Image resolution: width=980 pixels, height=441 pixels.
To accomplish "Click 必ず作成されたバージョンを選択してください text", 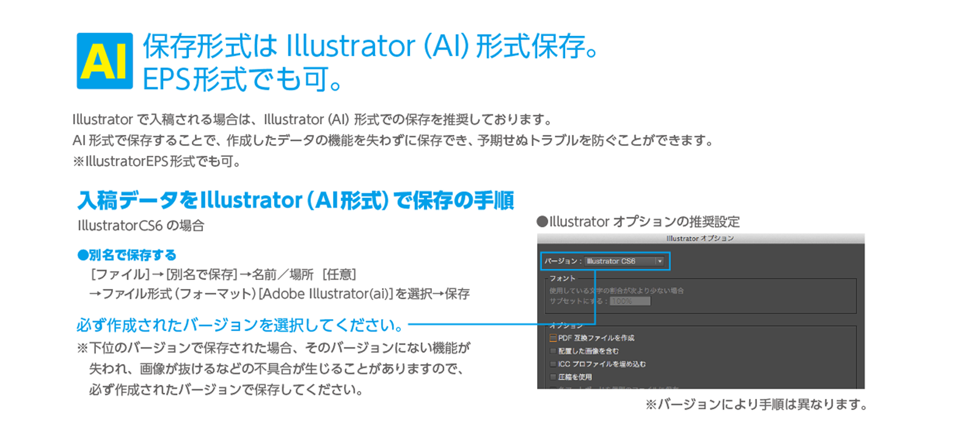I will (240, 325).
